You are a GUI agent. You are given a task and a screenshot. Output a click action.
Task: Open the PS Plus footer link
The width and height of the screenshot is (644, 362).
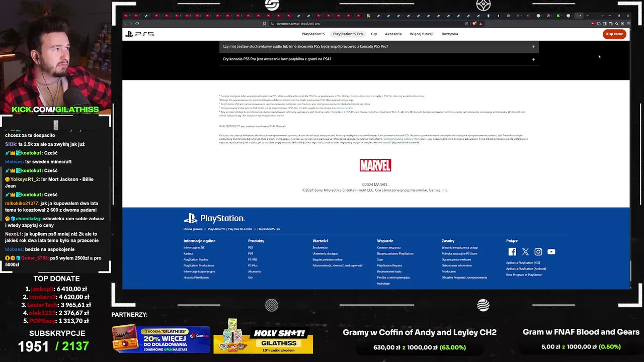pos(253,265)
